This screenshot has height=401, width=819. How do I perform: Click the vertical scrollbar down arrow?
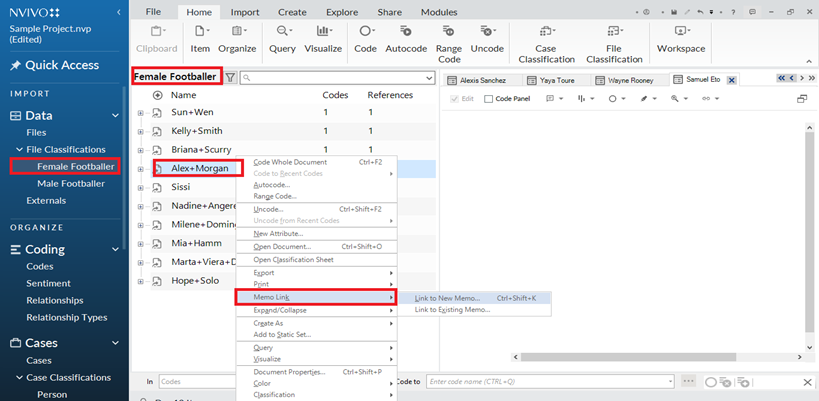(810, 347)
